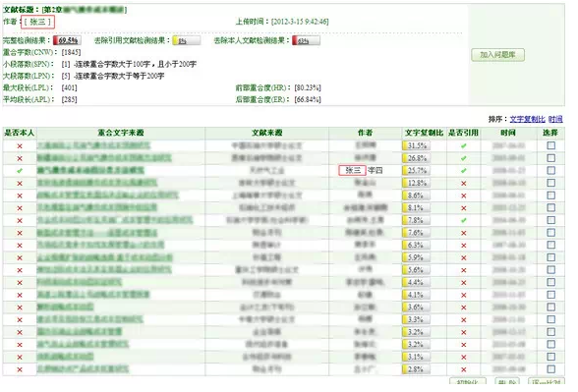Click the green check under 是否引用 in 25.7% row
The image size is (578, 392).
(x=464, y=171)
